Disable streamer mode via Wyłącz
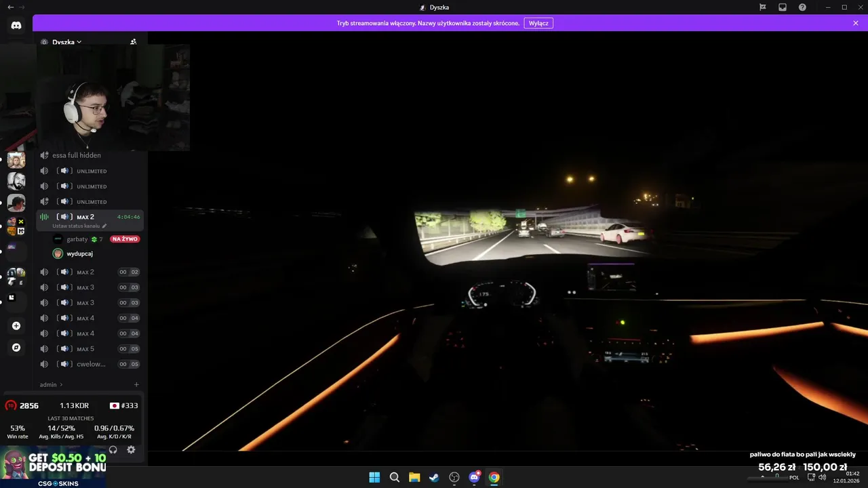Viewport: 868px width, 488px height. [x=538, y=23]
